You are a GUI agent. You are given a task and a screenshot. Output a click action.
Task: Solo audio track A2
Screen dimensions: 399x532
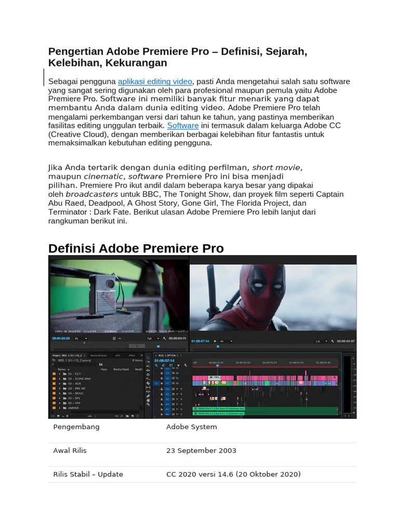point(181,394)
